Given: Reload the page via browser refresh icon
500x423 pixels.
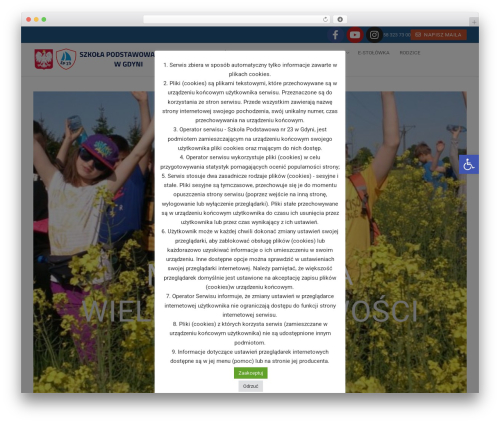Looking at the screenshot, I should click(325, 19).
